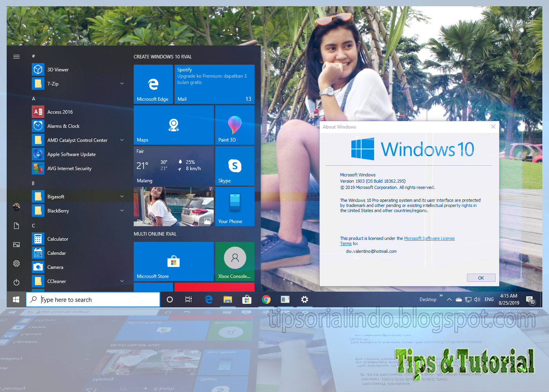Image resolution: width=549 pixels, height=392 pixels.
Task: Jump to letter A in app list
Action: pyautogui.click(x=34, y=99)
